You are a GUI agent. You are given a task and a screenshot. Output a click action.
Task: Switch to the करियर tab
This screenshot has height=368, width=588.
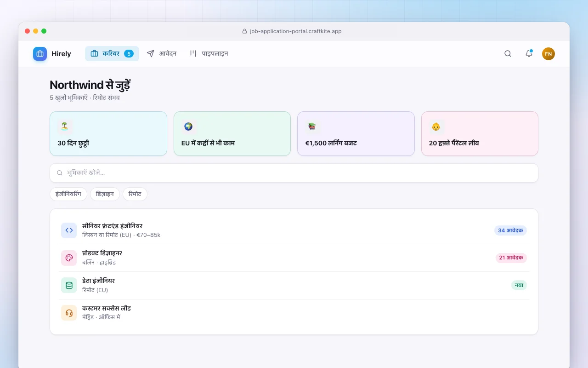(112, 54)
